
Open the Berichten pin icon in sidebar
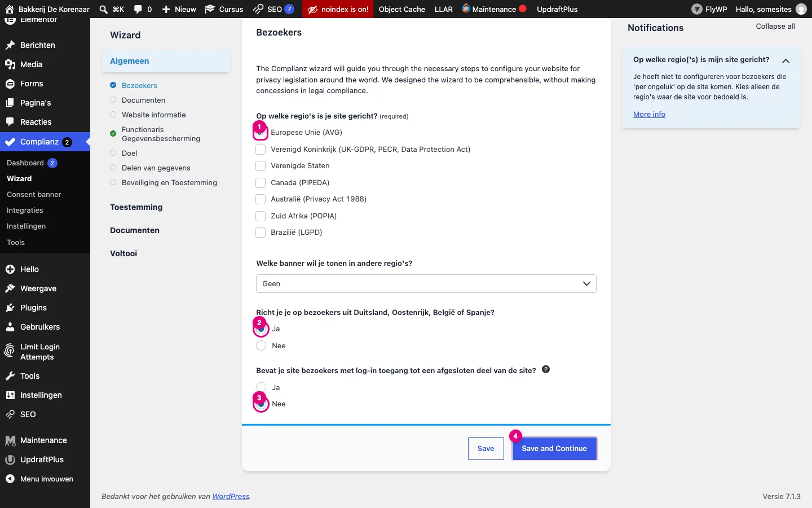pyautogui.click(x=10, y=45)
